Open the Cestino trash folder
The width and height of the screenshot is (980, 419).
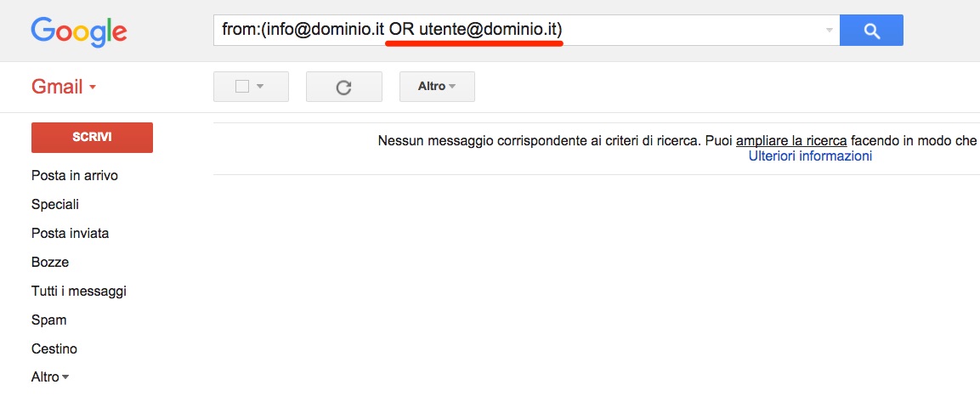pos(54,348)
